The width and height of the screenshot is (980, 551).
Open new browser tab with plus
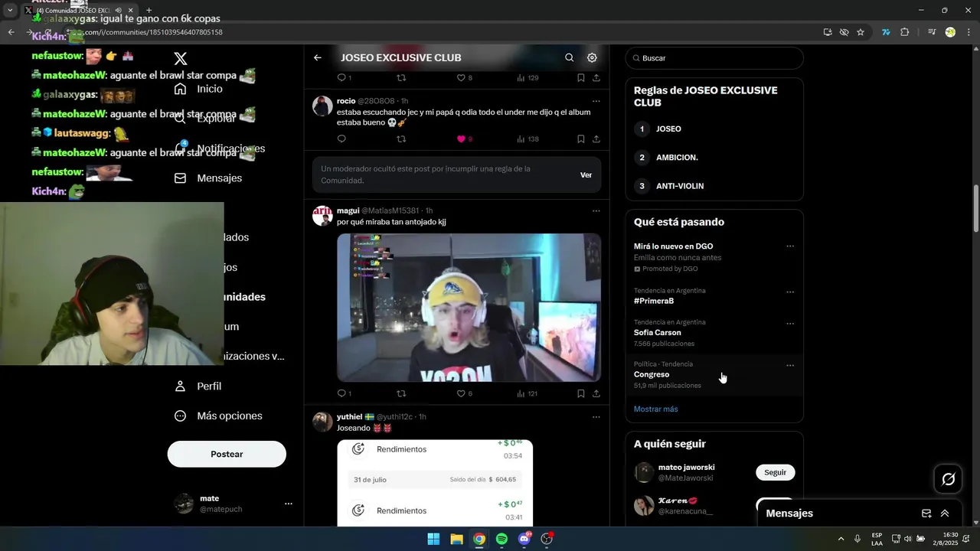pyautogui.click(x=149, y=11)
